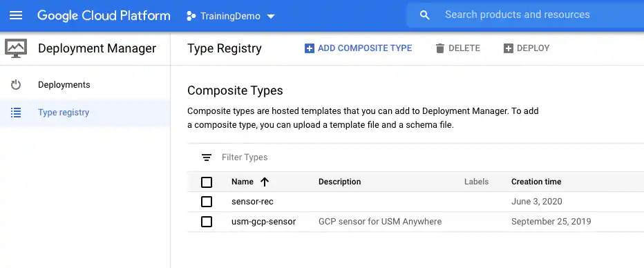Expand the TrainingDemo project dropdown arrow

click(271, 17)
